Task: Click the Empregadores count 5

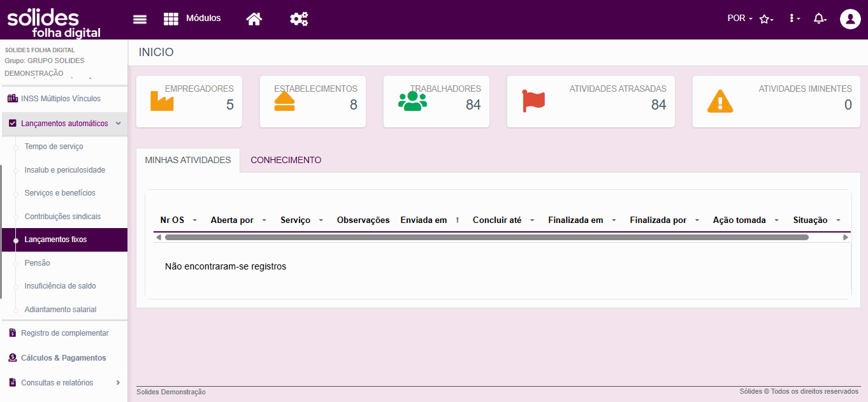Action: click(x=230, y=105)
